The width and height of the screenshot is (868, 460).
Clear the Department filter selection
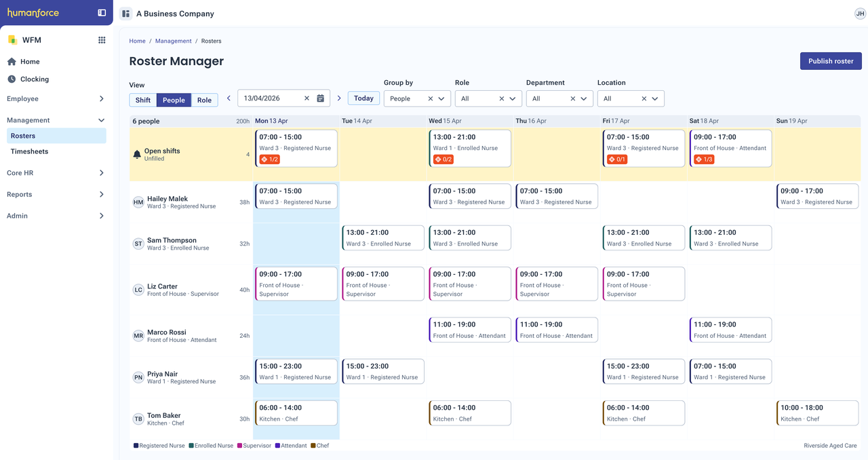pos(572,99)
